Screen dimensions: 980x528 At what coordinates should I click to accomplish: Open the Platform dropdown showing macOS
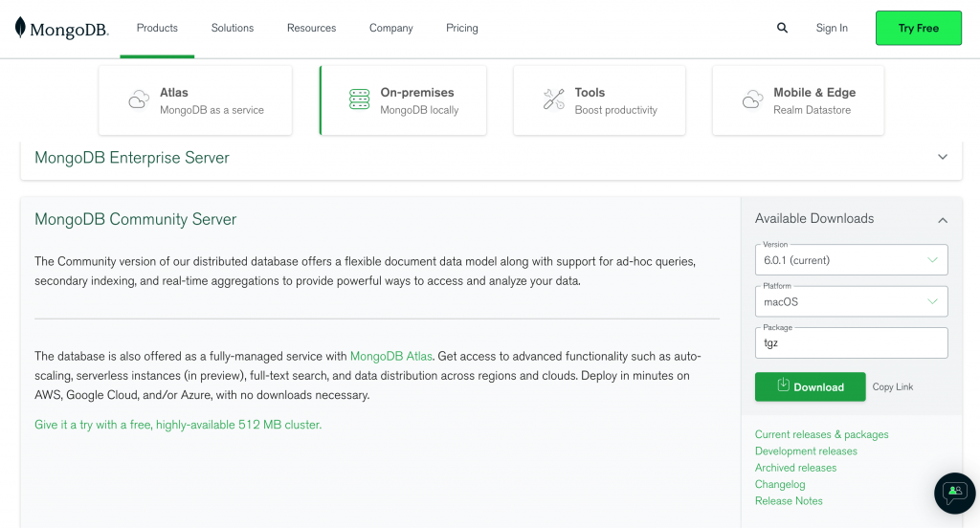(851, 302)
